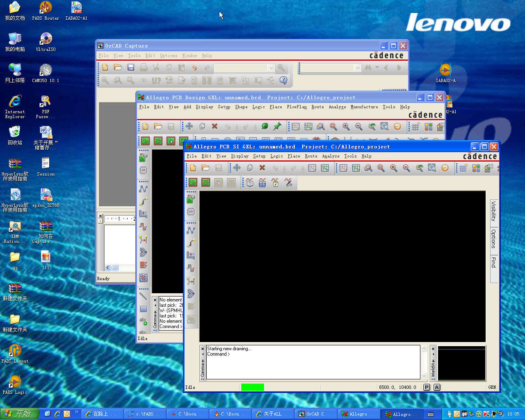Open the FlowPlan menu in Allegro PCB Design

[x=297, y=107]
